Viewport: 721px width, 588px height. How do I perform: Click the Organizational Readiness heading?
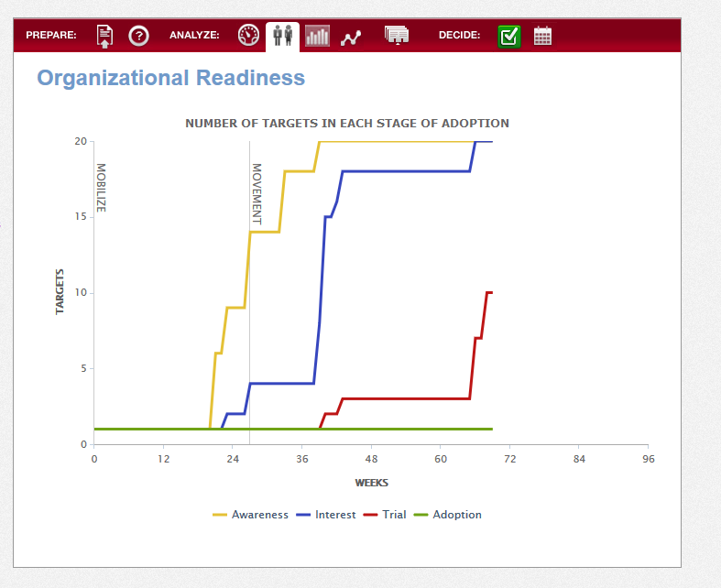(x=171, y=78)
